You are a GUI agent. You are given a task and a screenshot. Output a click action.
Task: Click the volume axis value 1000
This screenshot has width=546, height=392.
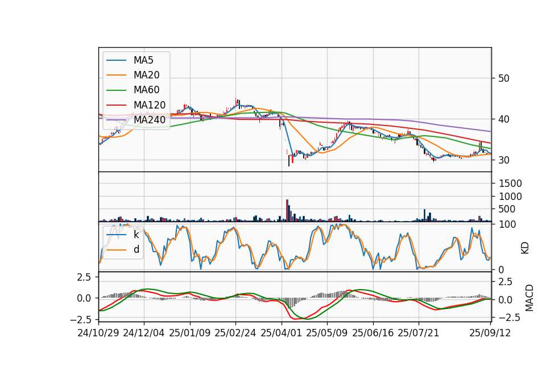coord(510,197)
